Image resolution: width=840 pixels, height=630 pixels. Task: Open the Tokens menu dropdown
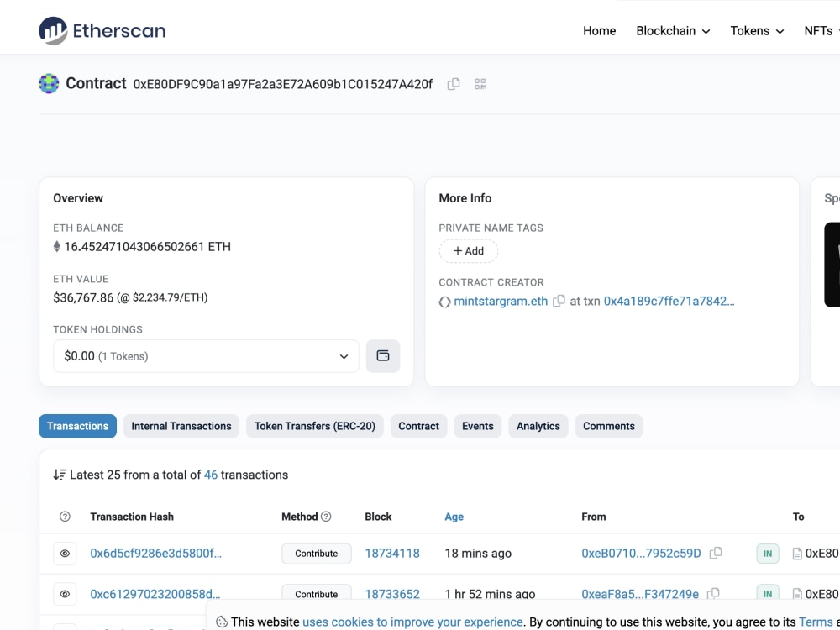tap(757, 31)
